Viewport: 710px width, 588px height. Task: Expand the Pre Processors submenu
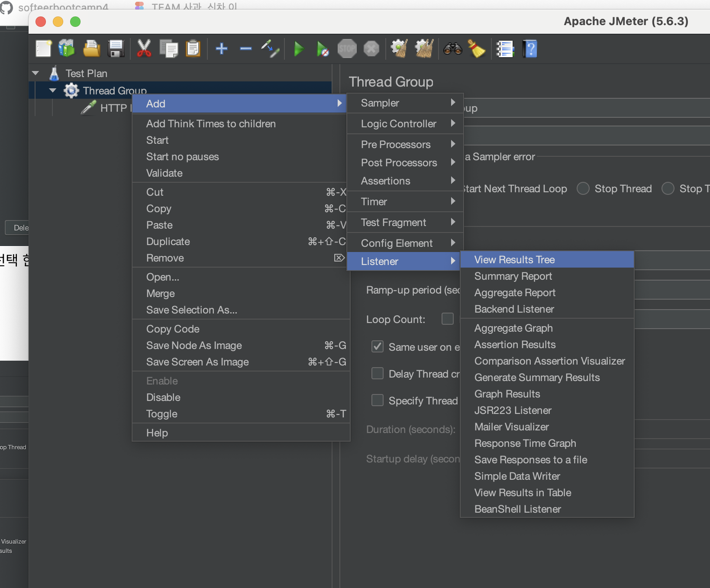[405, 144]
